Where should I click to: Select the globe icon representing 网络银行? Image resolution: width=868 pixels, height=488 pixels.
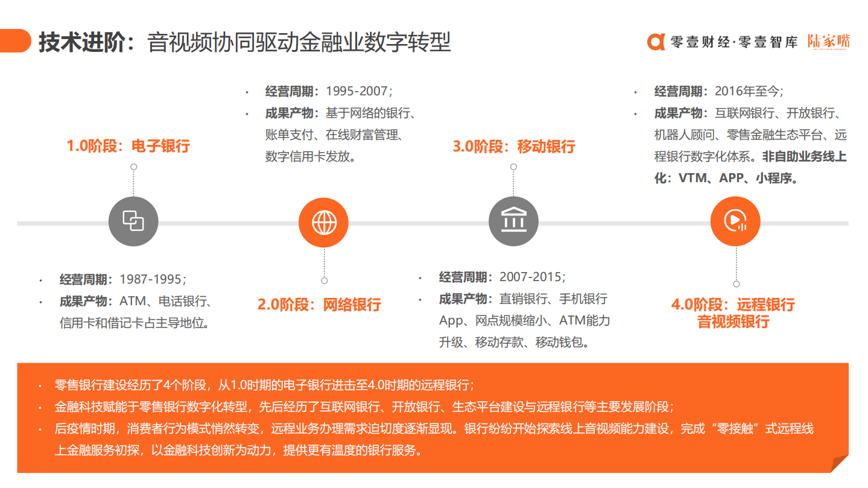coord(323,221)
